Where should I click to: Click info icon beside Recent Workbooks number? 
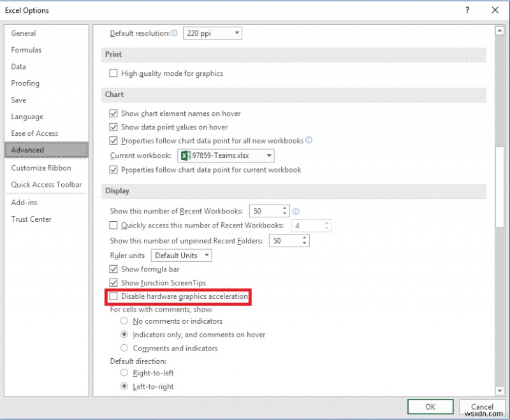tap(296, 210)
